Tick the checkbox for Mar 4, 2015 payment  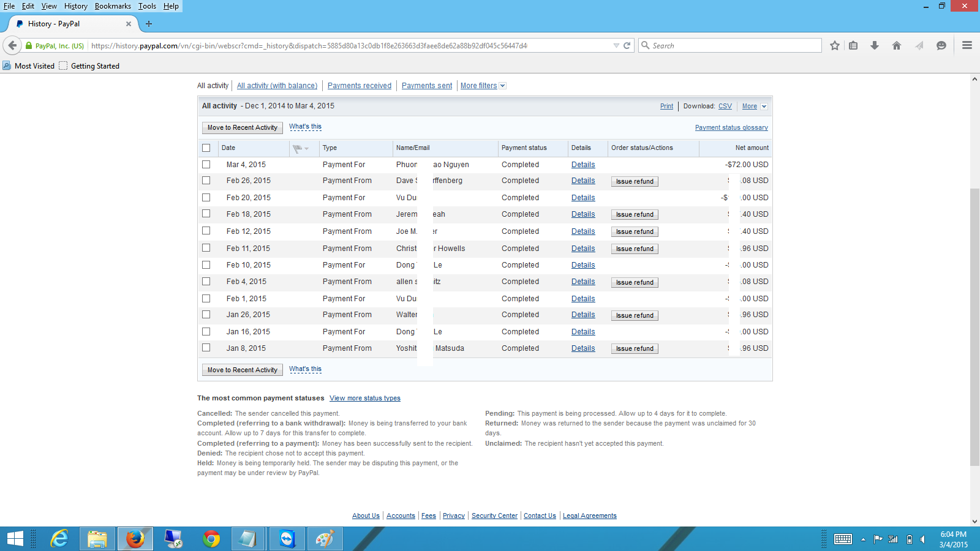click(206, 165)
